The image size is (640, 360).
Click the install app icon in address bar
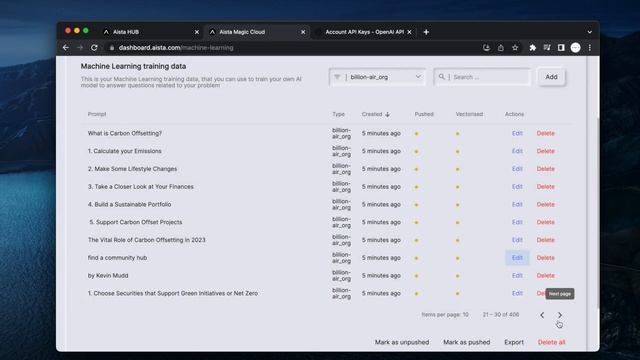click(x=486, y=48)
